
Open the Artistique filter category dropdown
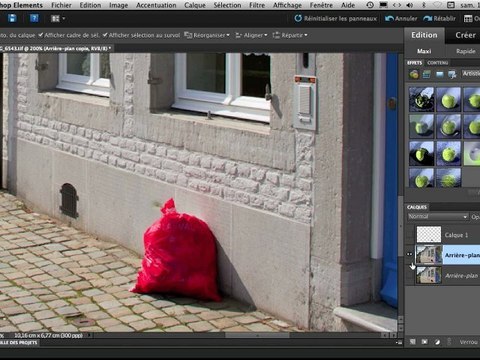(x=471, y=74)
